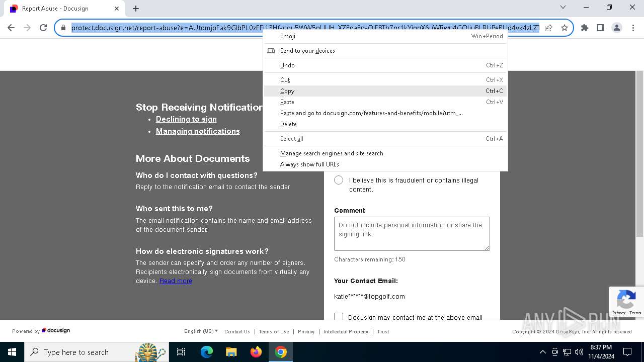Click the reCAPTCHA badge

click(x=626, y=302)
